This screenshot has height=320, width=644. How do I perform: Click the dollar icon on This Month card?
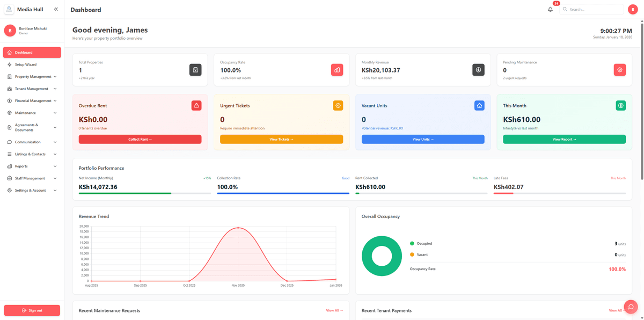[621, 105]
